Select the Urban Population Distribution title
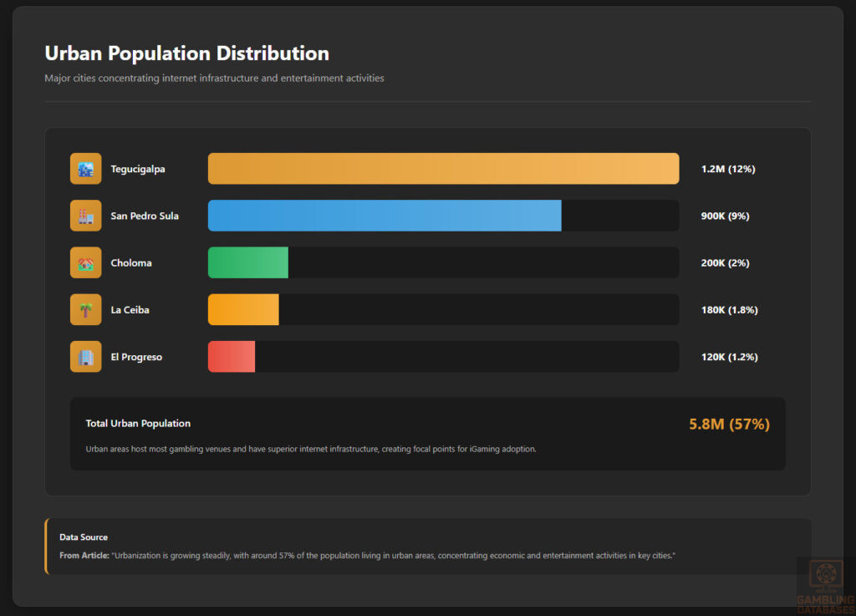Screen dimensions: 856x616 pos(186,53)
